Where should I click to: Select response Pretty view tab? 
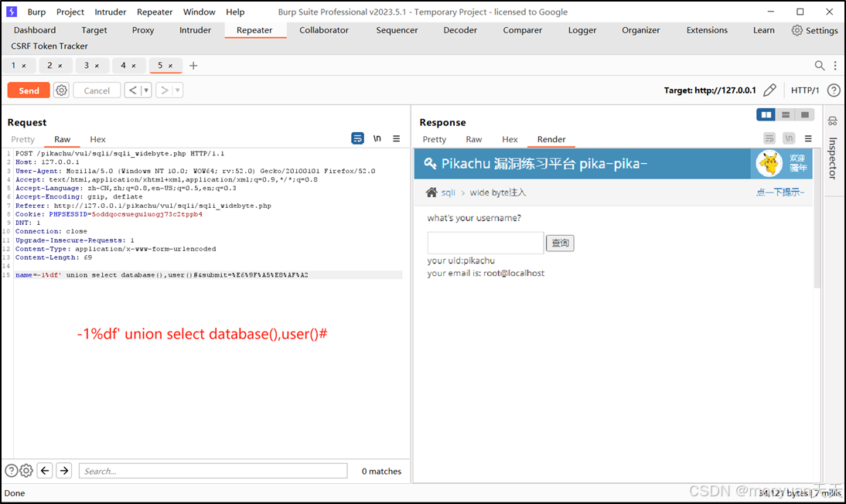(435, 139)
